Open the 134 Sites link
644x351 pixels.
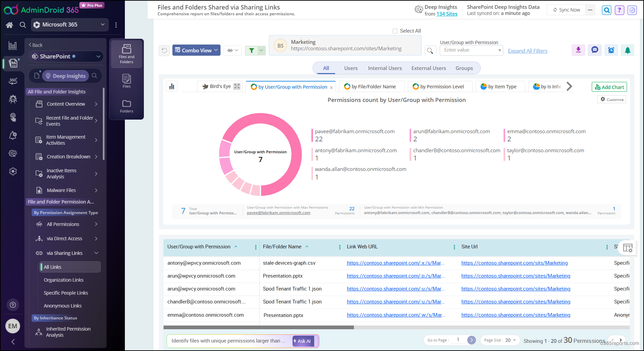(x=447, y=14)
